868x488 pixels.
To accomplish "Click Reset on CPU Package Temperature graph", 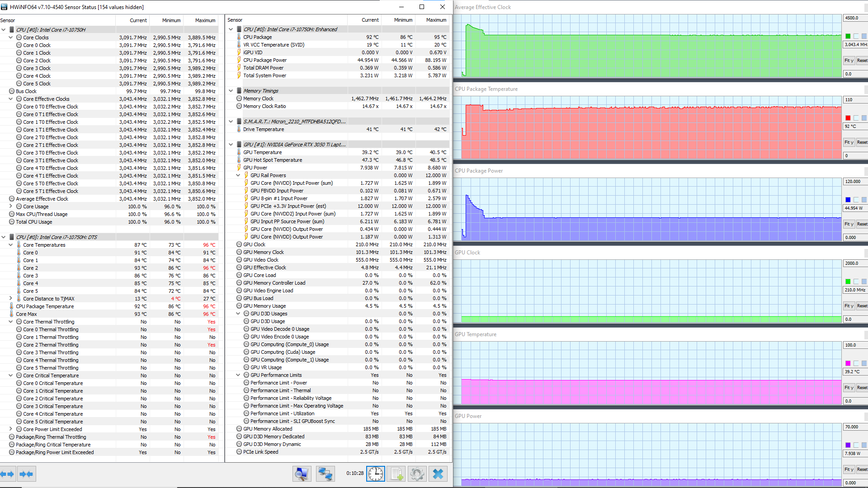I will click(x=862, y=142).
